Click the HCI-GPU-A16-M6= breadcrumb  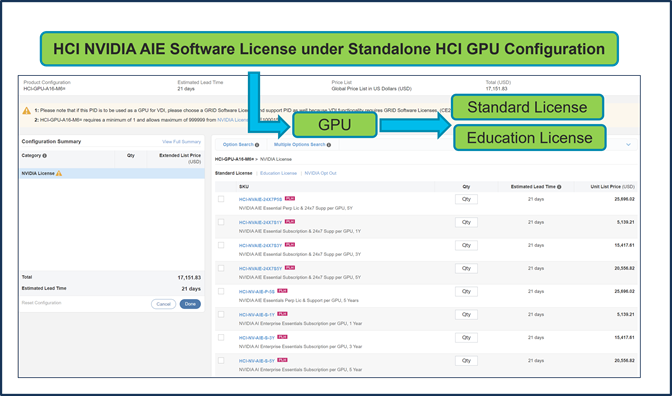click(234, 159)
